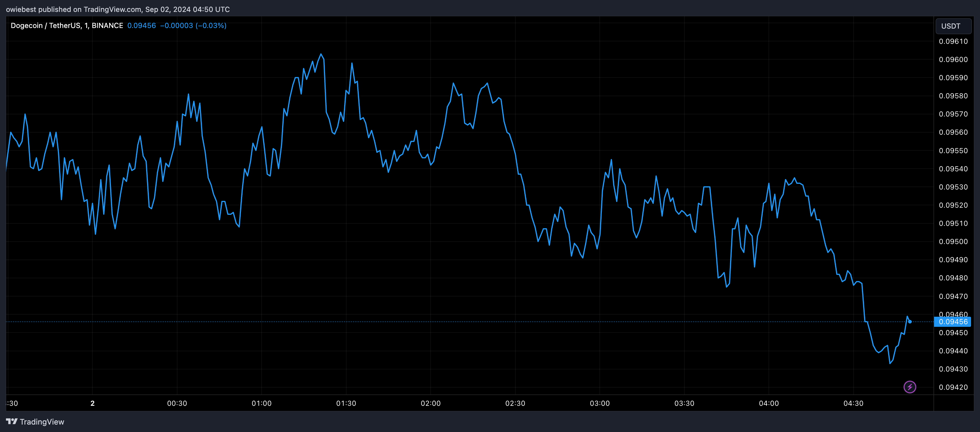Screen dimensions: 980x432
Task: Click the 0.09590 price axis label
Action: 953,77
